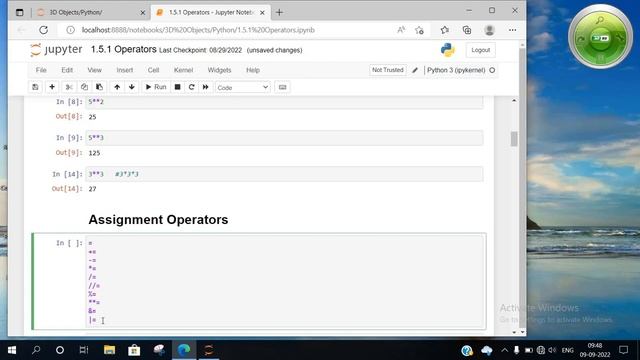Screen dimensions: 640x360
Task: Open Task View on taskbar
Action: pos(84,350)
